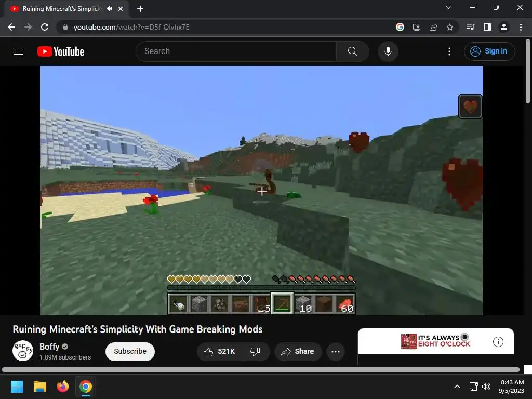The width and height of the screenshot is (532, 399).
Task: Launch Firefox from taskbar
Action: (x=63, y=387)
